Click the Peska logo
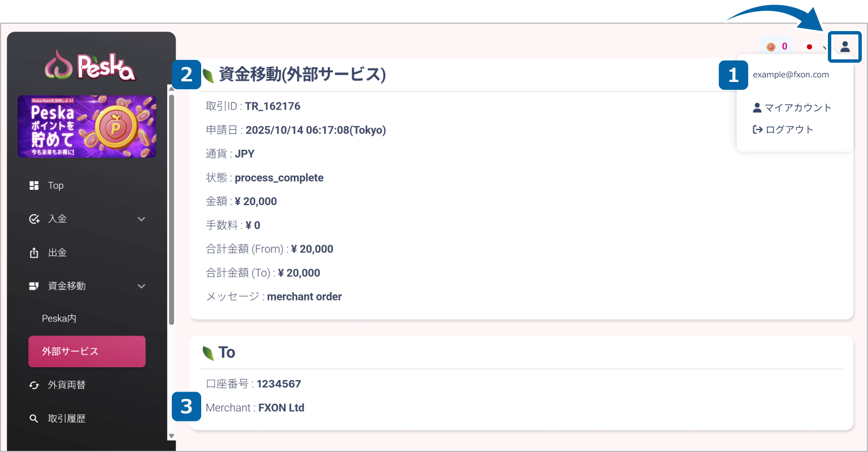The image size is (868, 452). point(90,66)
